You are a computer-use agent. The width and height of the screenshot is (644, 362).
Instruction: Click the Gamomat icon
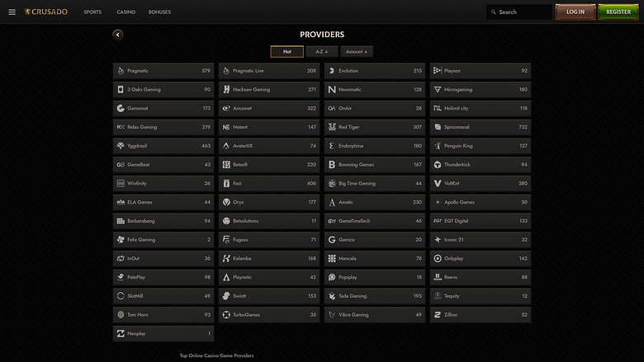(x=121, y=108)
